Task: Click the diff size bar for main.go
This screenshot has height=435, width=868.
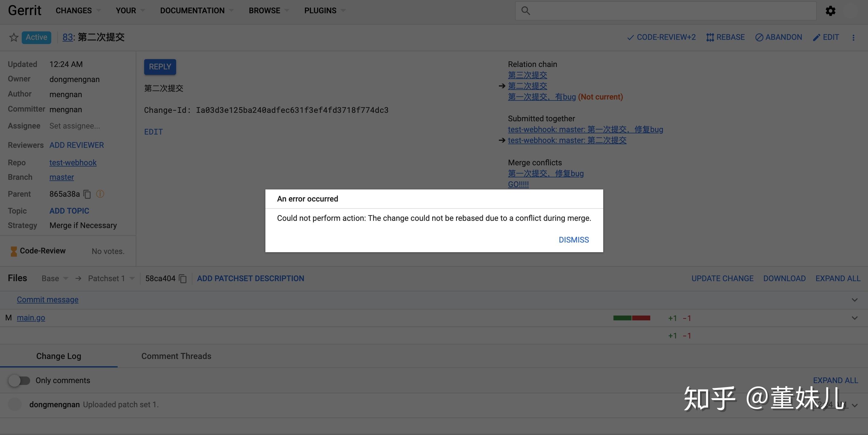Action: tap(632, 318)
